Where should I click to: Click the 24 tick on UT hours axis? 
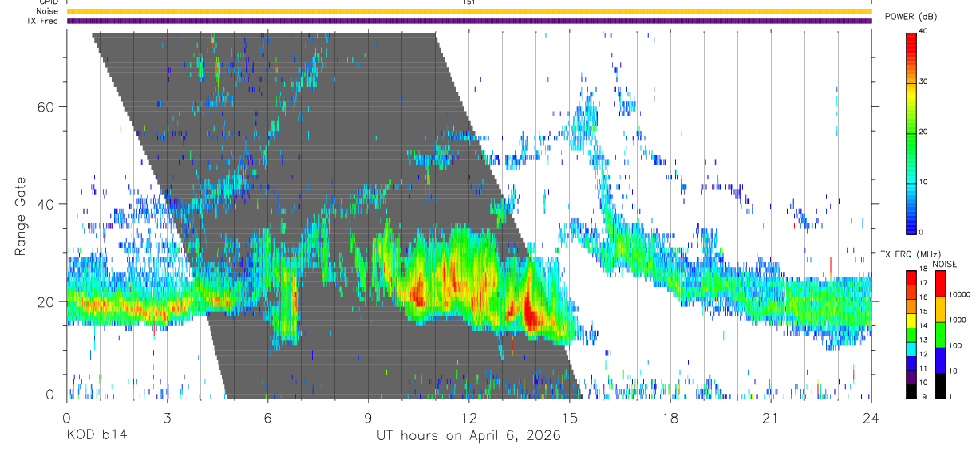pyautogui.click(x=871, y=419)
